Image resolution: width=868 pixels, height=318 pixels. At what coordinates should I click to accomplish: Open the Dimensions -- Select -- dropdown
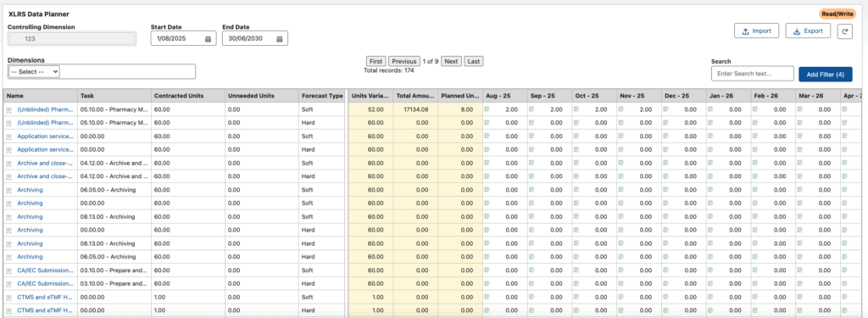point(34,71)
